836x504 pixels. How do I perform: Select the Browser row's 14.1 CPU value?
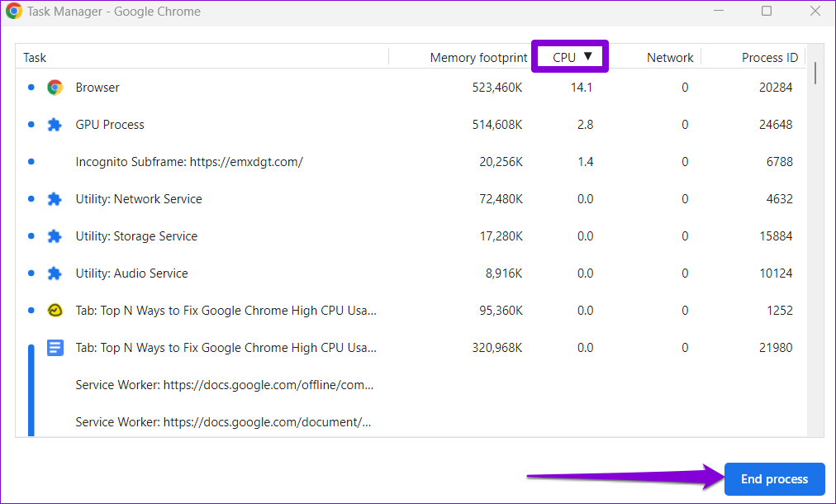tap(582, 88)
